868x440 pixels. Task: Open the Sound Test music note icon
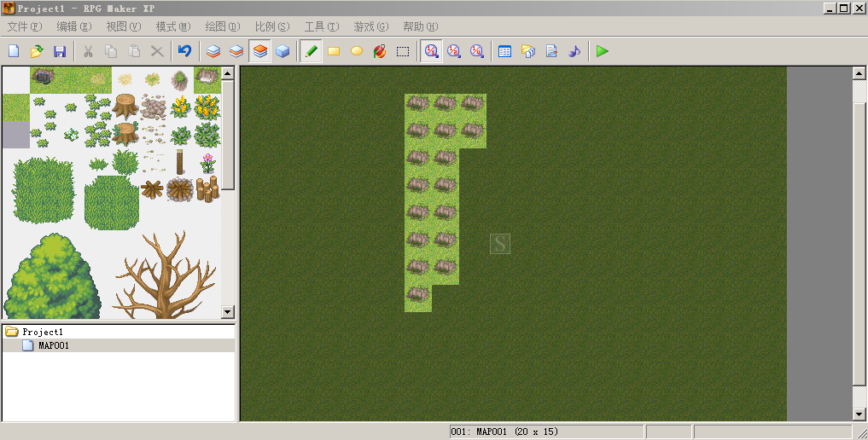click(x=574, y=51)
